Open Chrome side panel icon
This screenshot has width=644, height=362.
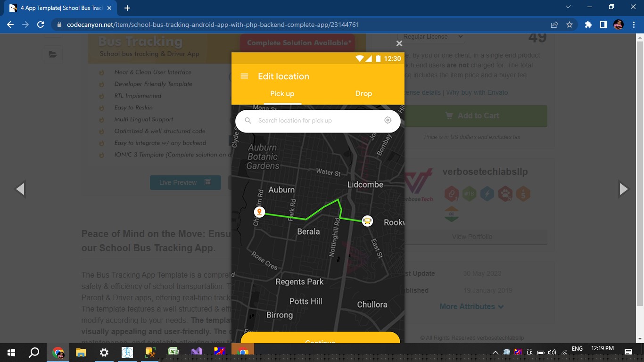[x=603, y=25]
